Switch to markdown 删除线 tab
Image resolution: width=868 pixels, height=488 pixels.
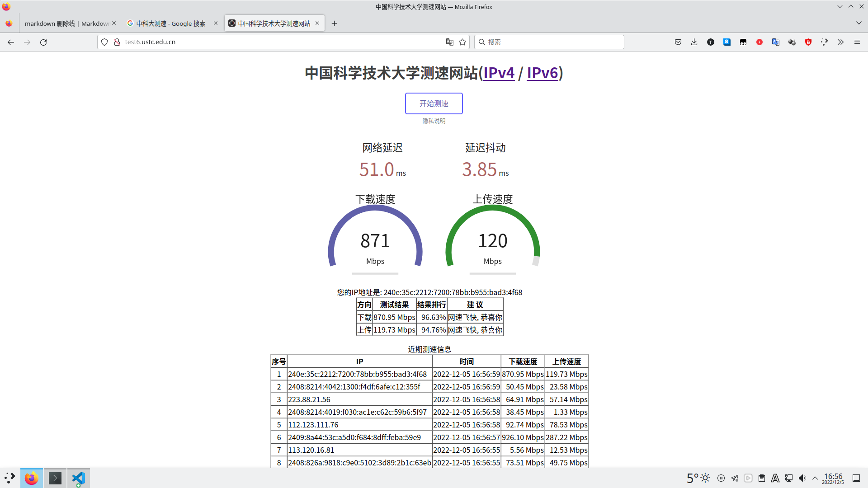click(67, 23)
